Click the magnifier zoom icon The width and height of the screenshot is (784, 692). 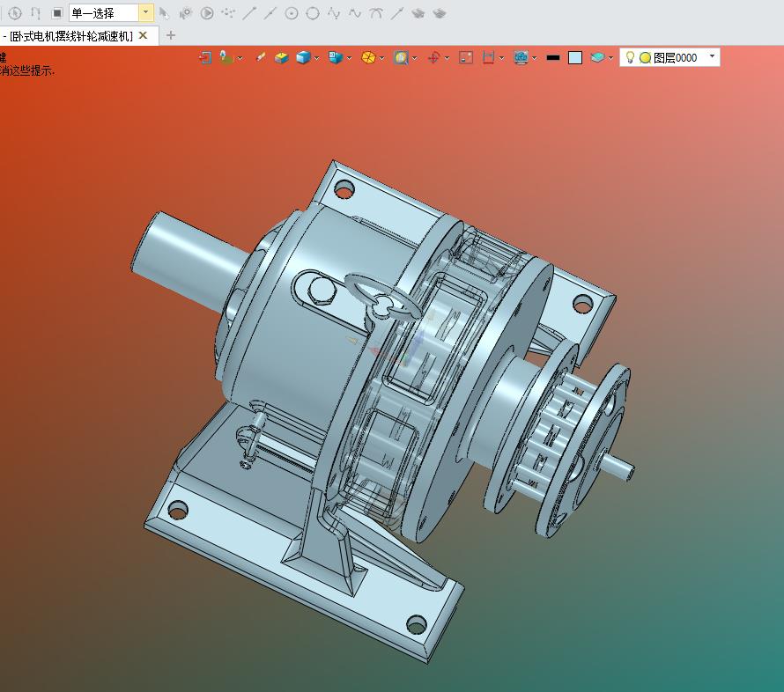pos(401,58)
